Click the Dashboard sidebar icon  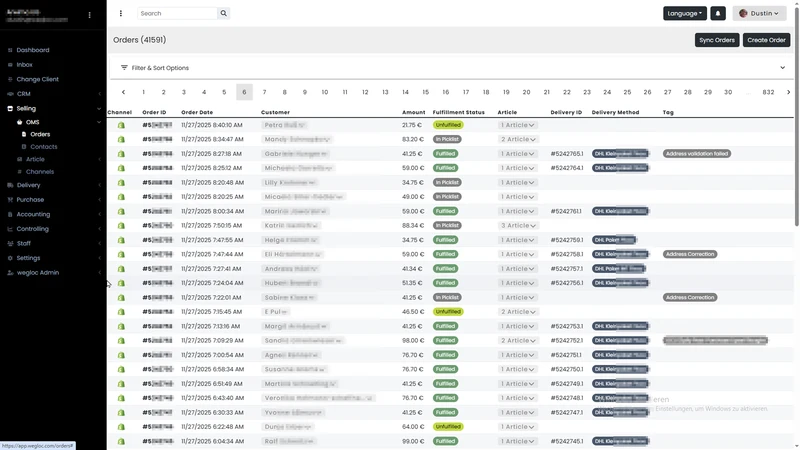point(10,50)
